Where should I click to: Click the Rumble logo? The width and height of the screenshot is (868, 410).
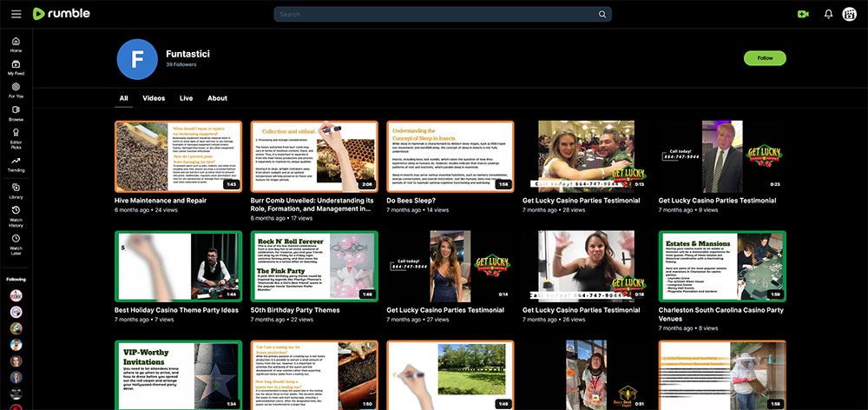(62, 14)
